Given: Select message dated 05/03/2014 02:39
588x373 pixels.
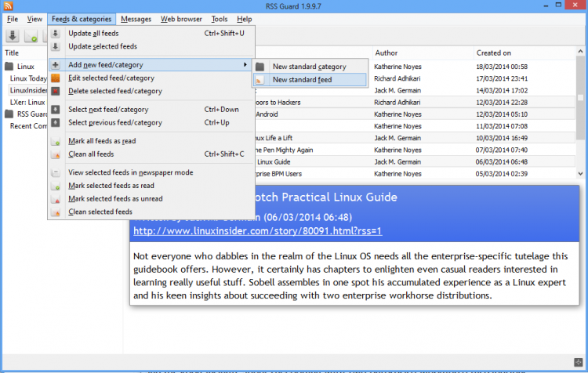Looking at the screenshot, I should point(415,174).
